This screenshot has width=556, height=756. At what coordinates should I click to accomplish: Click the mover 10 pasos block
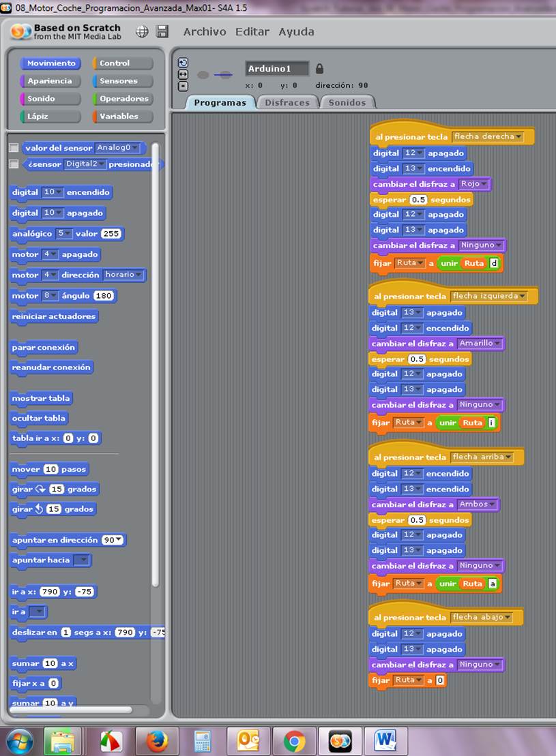[49, 469]
